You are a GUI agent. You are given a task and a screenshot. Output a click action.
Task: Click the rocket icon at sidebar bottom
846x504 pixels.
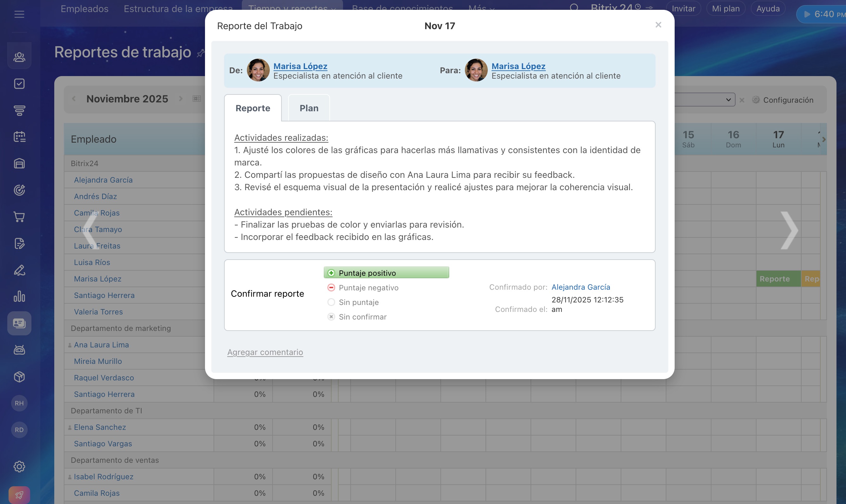pos(19,495)
